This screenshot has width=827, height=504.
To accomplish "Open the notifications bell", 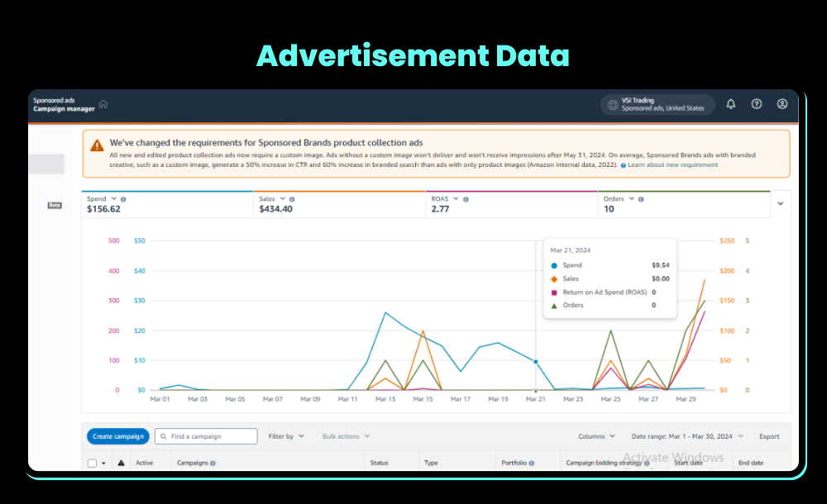I will pos(730,104).
